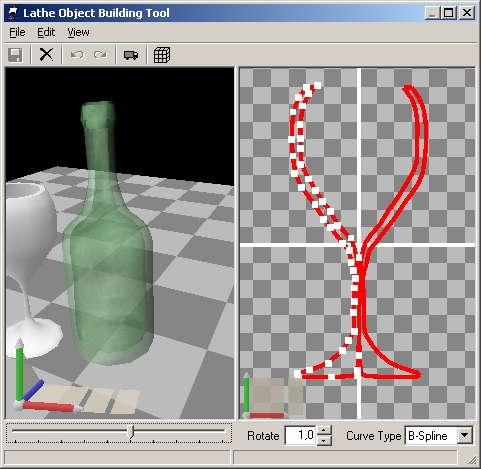This screenshot has height=469, width=481.
Task: Decrease Rotate value with down arrow
Action: point(324,440)
